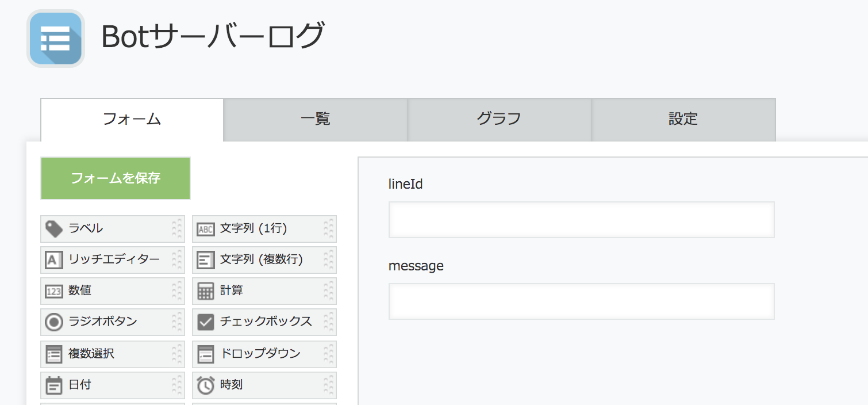Select the 数値 123 icon

tap(53, 292)
